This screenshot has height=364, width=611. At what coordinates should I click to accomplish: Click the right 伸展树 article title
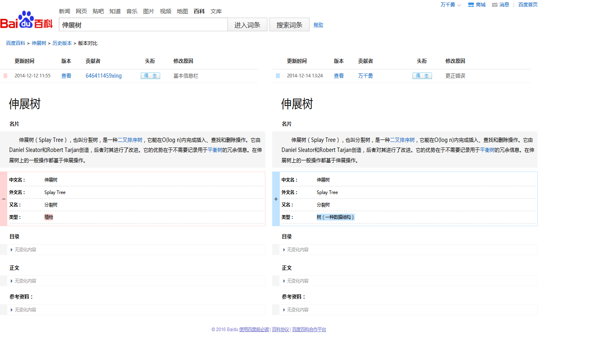297,104
